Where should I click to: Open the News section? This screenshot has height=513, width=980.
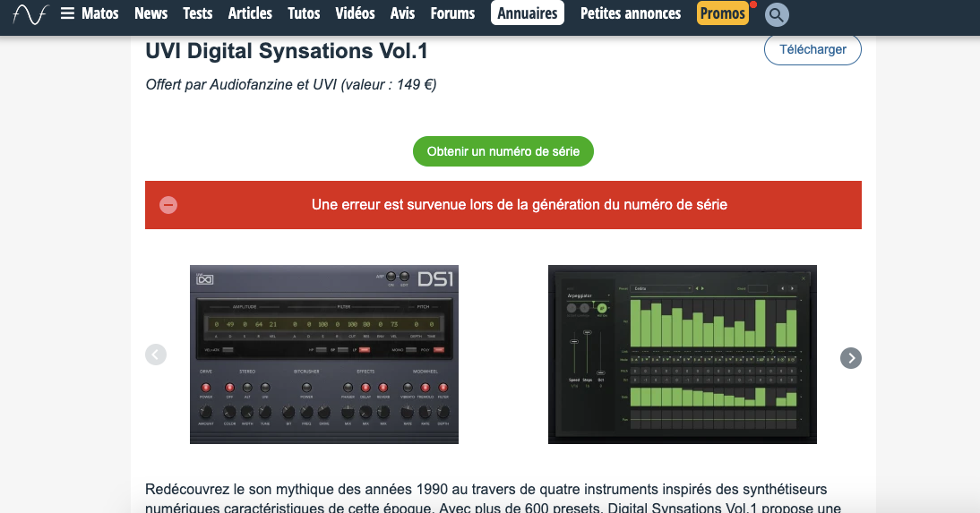coord(150,13)
